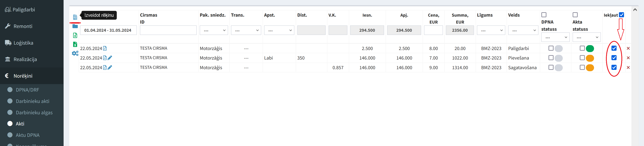Viewport: 644px width, 146px height.
Task: Click the outlined green Excel export icon
Action: click(x=75, y=35)
